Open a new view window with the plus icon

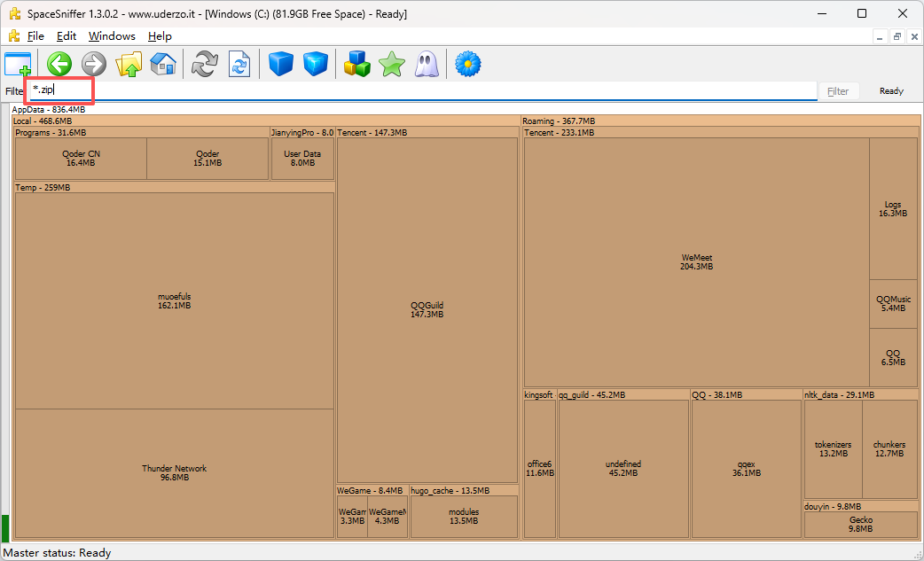(18, 64)
